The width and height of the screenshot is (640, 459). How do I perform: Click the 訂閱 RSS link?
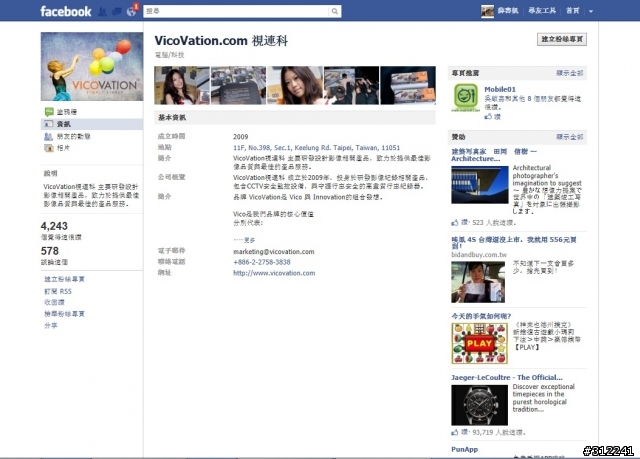pos(58,291)
